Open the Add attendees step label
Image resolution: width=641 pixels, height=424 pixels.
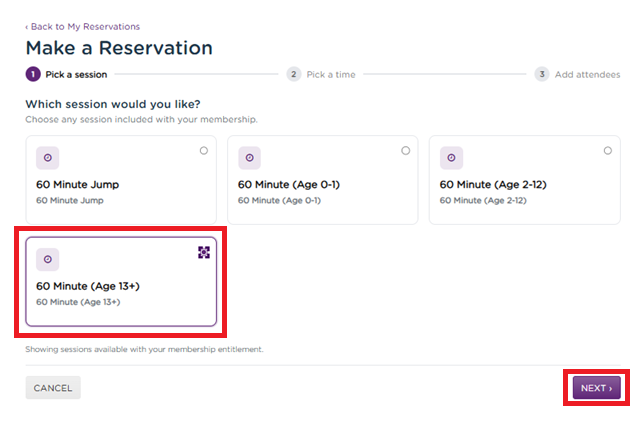coord(587,74)
